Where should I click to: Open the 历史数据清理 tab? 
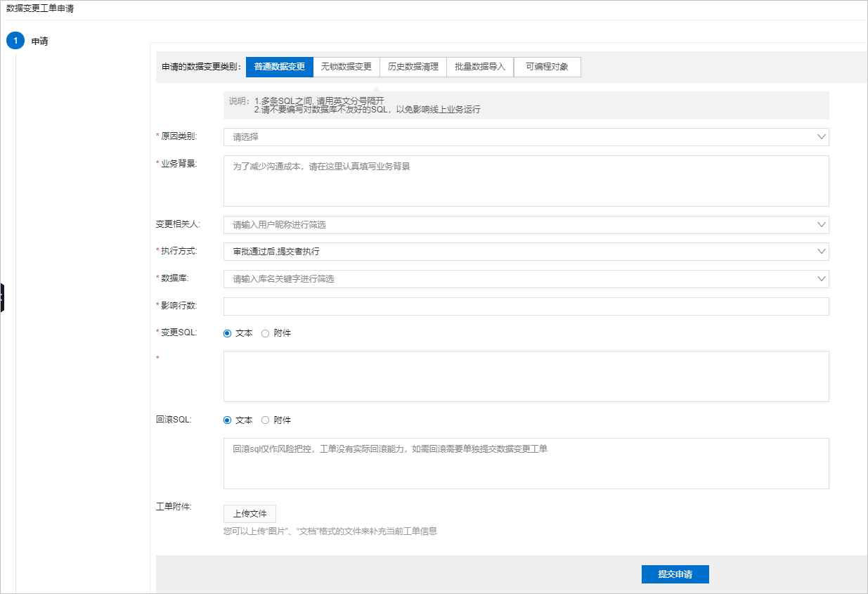point(413,67)
